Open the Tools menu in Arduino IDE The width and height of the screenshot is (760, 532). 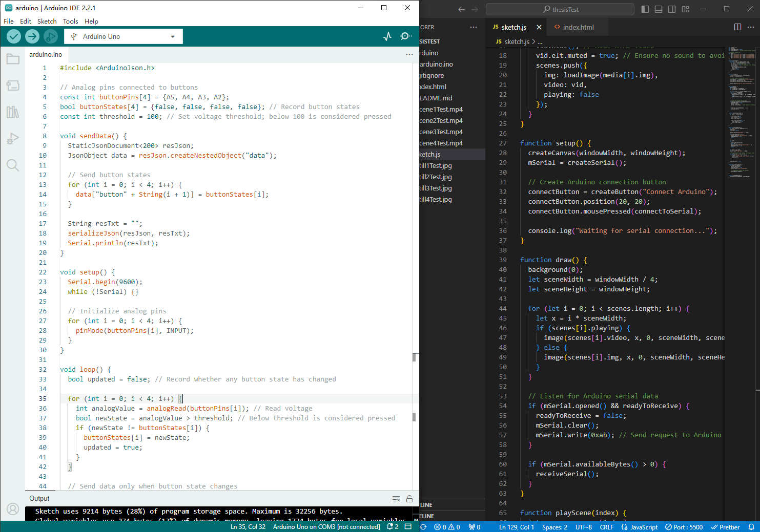coord(71,22)
